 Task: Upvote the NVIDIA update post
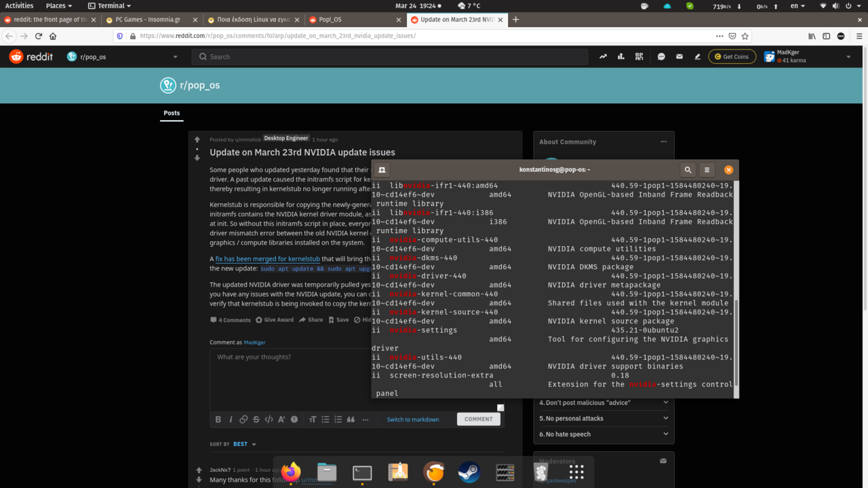[x=197, y=140]
